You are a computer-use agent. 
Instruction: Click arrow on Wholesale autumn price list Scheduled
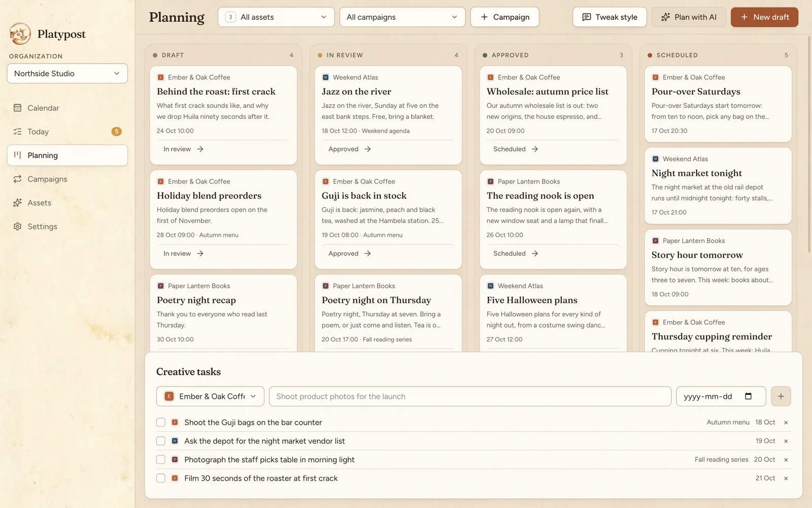click(534, 149)
